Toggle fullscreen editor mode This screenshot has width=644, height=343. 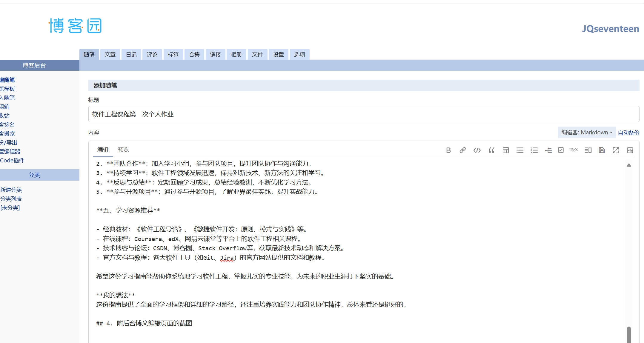click(x=616, y=150)
